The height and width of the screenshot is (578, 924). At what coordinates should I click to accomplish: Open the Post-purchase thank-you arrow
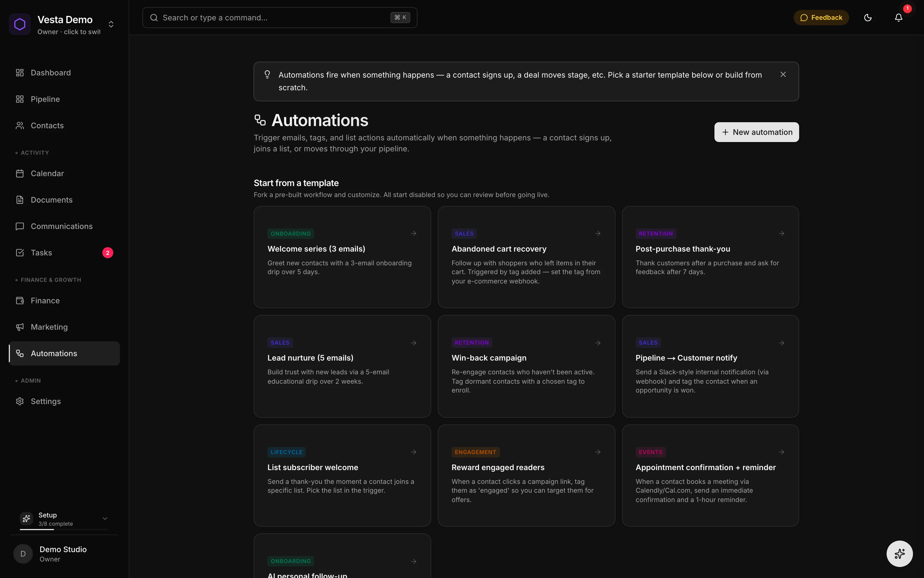[782, 234]
